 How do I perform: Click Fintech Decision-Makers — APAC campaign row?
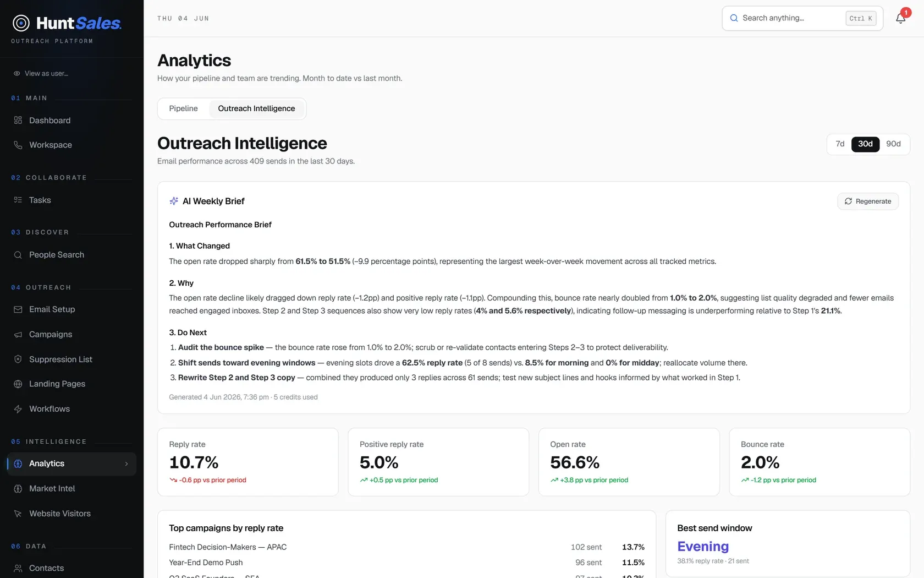point(406,547)
